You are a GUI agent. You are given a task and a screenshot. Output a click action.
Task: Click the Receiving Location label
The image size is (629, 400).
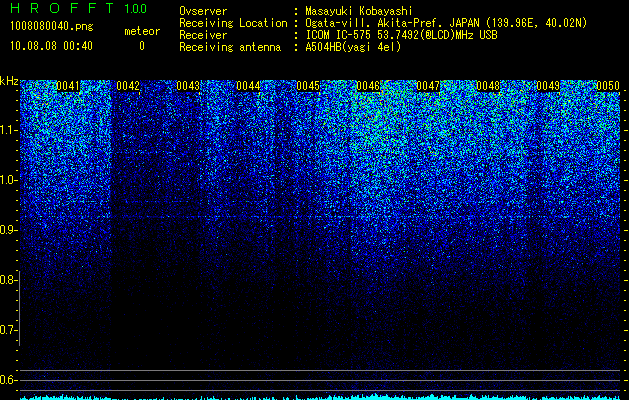click(x=233, y=23)
